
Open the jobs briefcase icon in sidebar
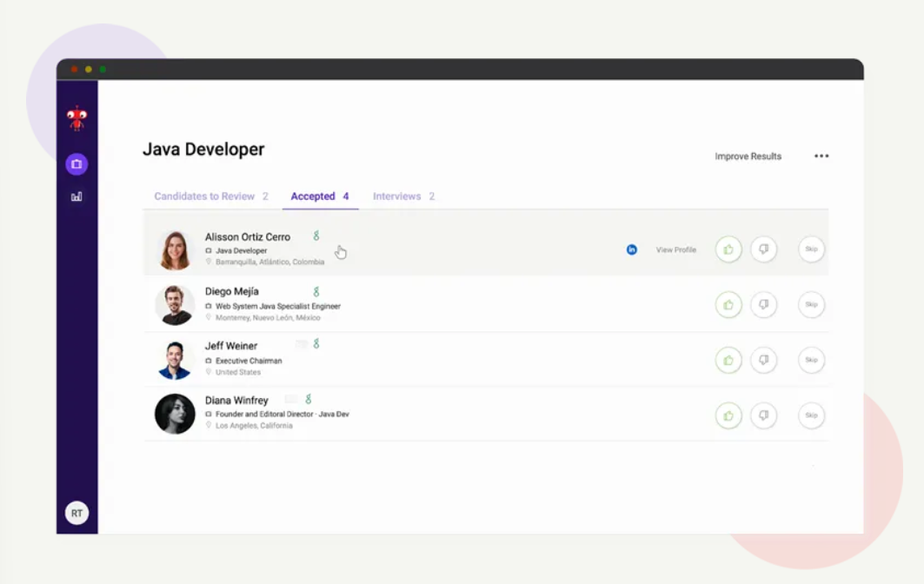coord(76,164)
